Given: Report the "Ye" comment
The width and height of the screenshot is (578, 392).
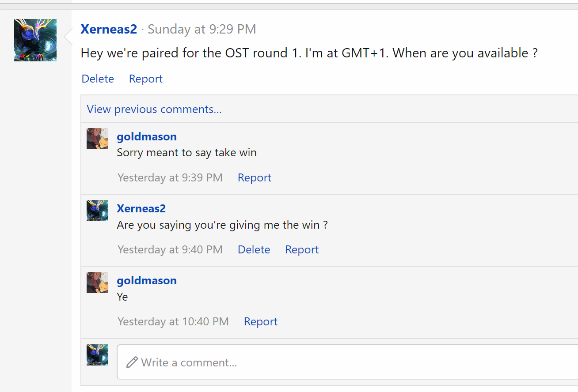Looking at the screenshot, I should point(260,321).
